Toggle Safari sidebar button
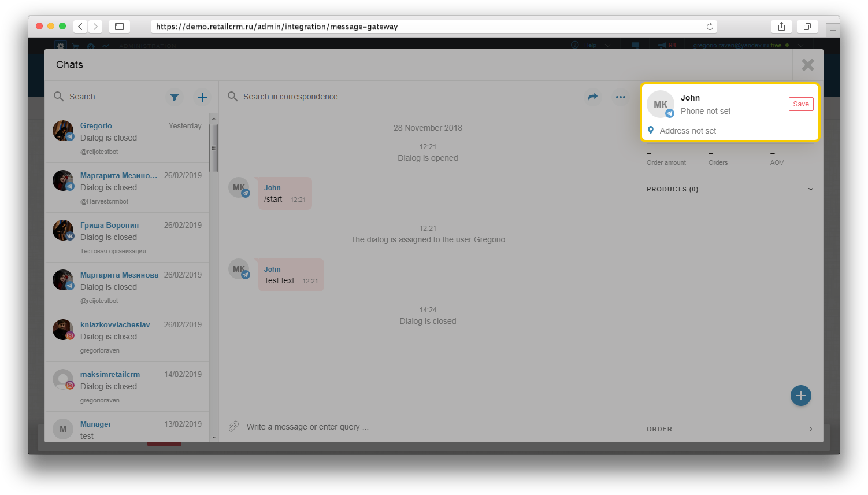The image size is (868, 495). click(119, 27)
